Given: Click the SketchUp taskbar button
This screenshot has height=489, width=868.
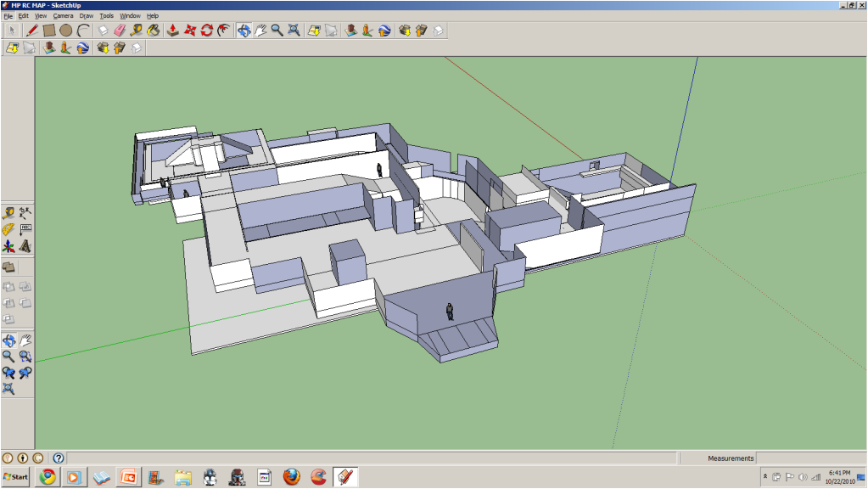Looking at the screenshot, I should (345, 477).
